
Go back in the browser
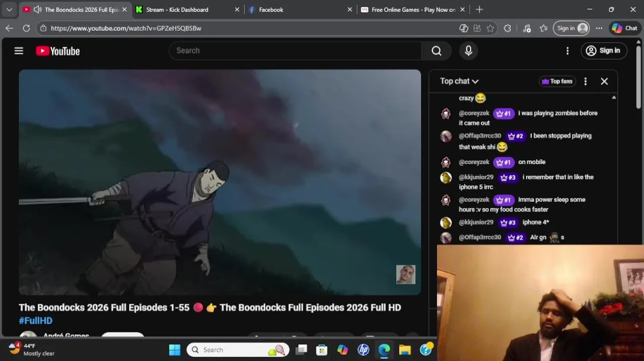9,28
